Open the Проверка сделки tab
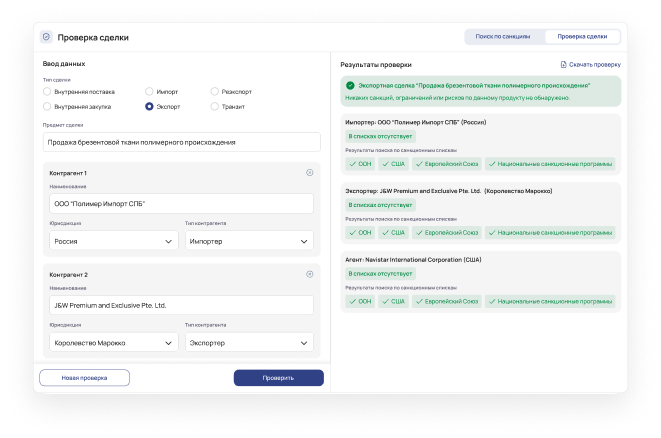This screenshot has width=661, height=438. [582, 36]
